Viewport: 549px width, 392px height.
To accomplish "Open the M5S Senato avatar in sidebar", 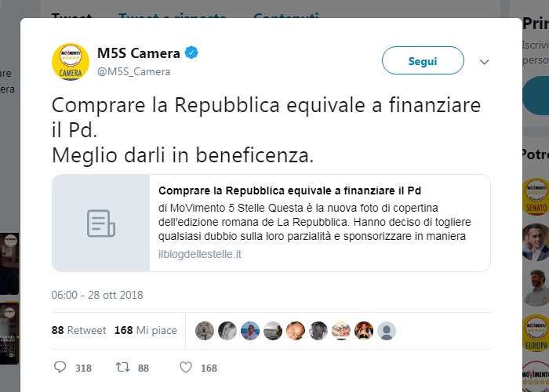I will (x=536, y=196).
